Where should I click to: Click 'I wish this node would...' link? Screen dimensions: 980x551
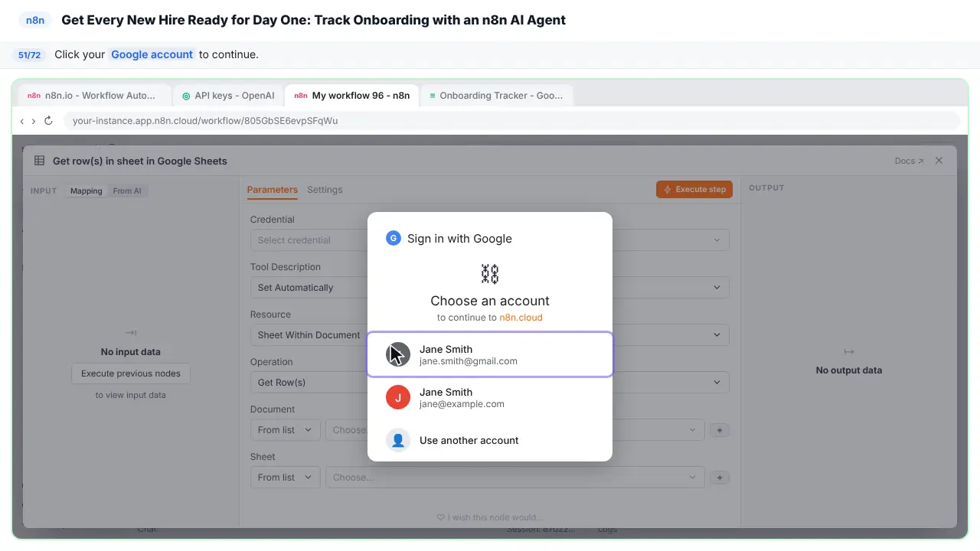pos(490,517)
